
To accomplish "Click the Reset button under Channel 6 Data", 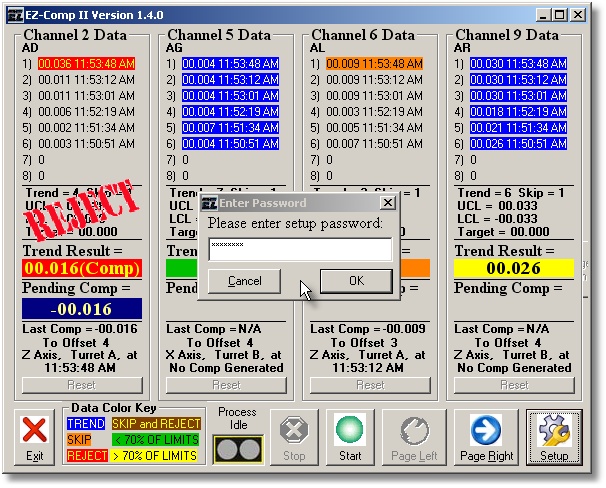I will tap(370, 385).
